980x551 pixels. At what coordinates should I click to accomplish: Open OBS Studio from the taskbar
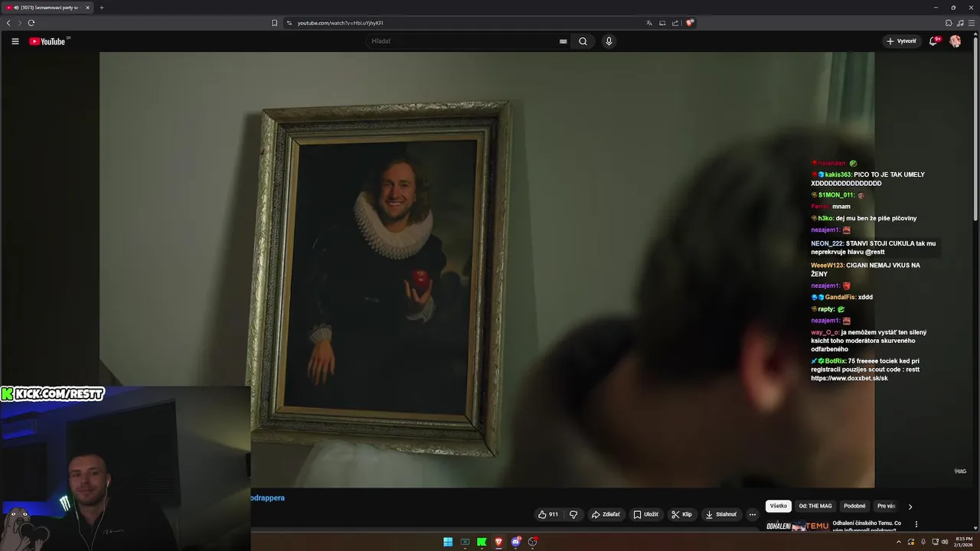pyautogui.click(x=533, y=542)
